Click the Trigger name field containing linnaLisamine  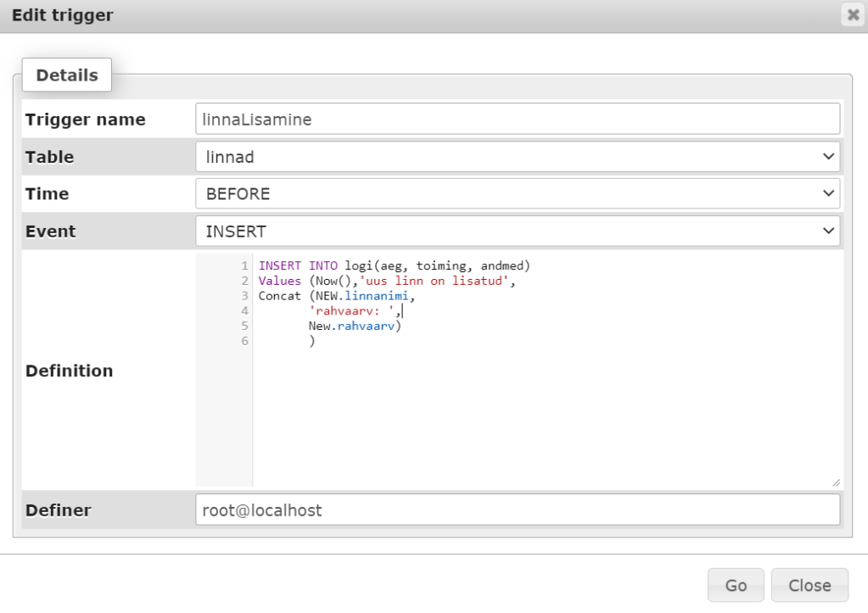click(x=518, y=120)
